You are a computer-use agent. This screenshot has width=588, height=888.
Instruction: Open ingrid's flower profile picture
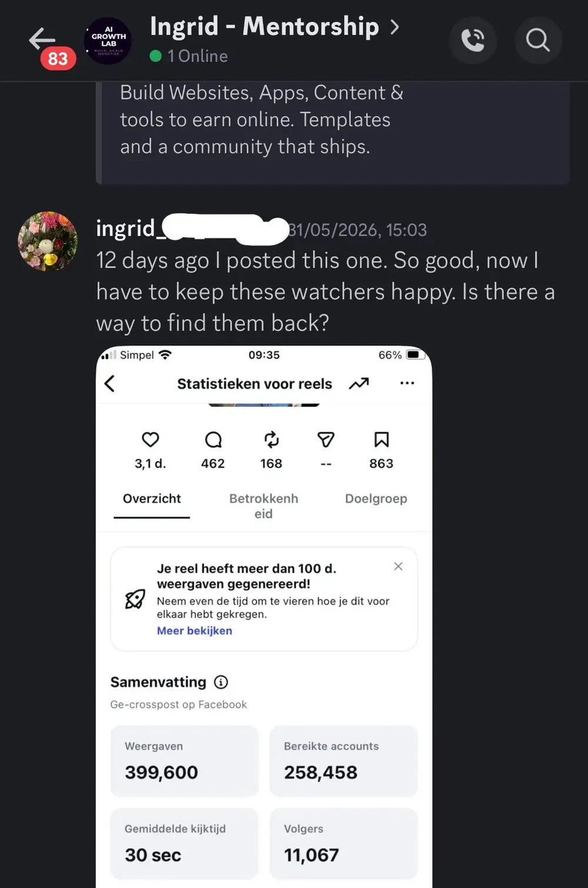[x=48, y=241]
